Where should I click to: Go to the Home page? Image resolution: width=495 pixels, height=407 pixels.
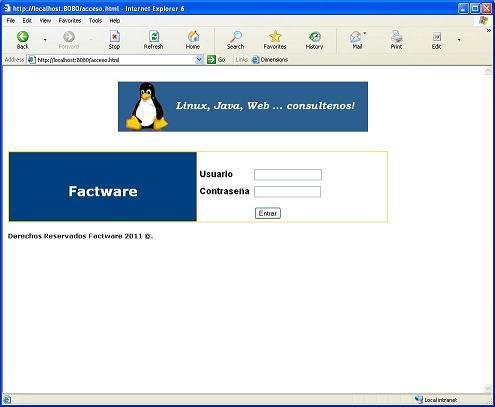click(x=193, y=40)
